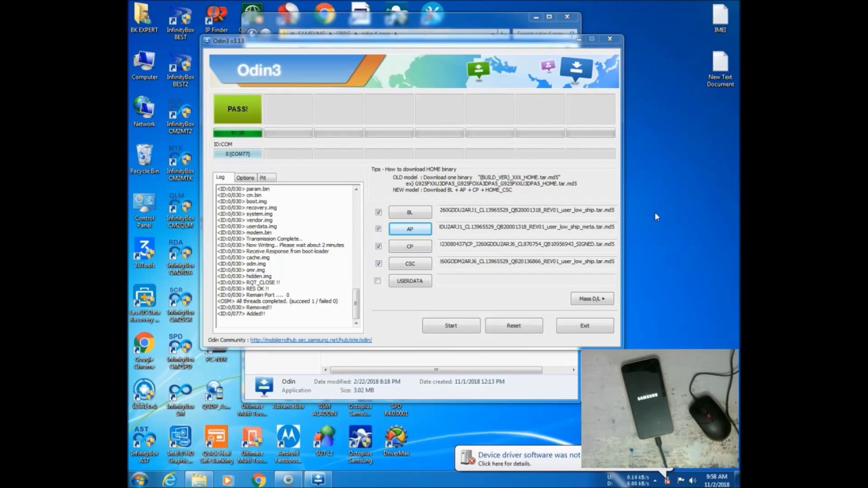The height and width of the screenshot is (488, 868).
Task: Launch the InfinityBox BEST shortcut
Action: pos(180,22)
